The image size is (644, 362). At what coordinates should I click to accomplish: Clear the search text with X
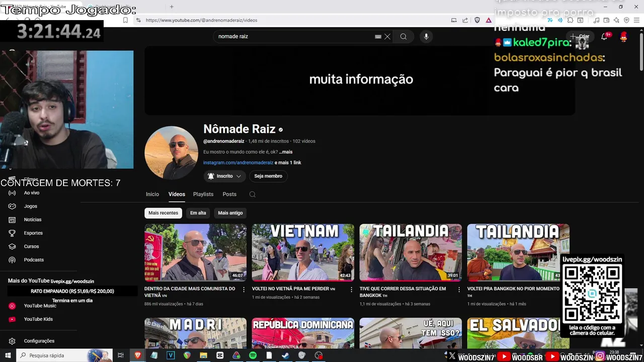coord(387,36)
